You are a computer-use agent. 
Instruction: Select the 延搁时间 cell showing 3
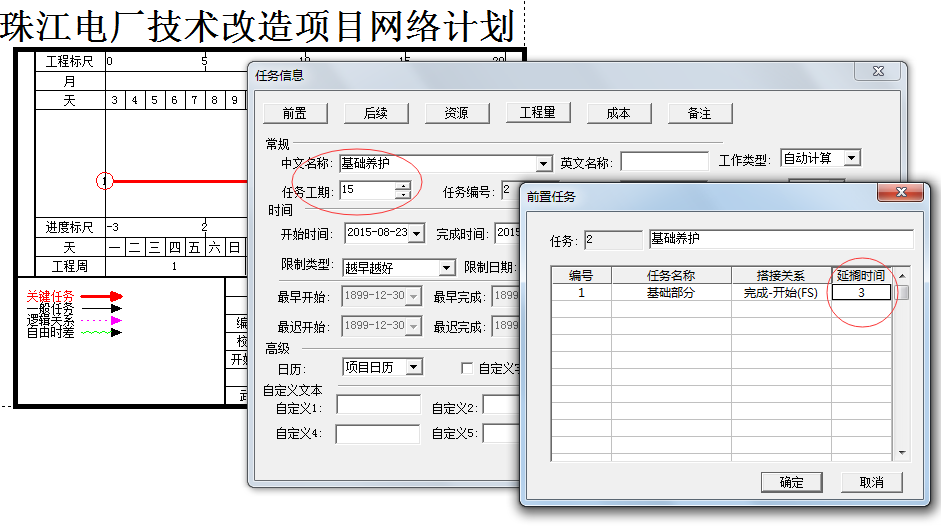point(861,293)
